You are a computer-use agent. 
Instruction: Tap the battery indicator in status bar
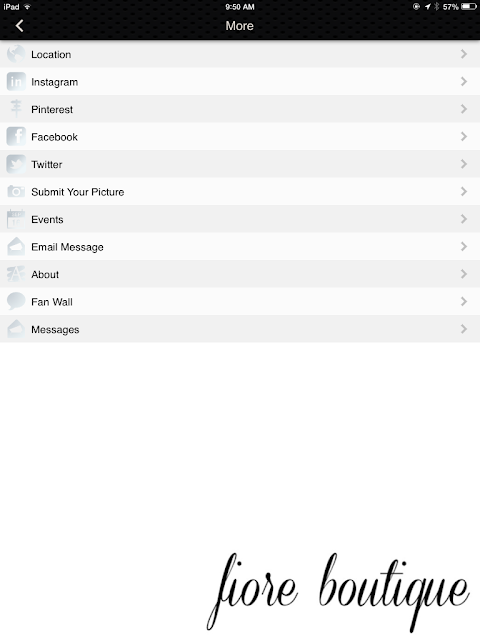(x=468, y=7)
